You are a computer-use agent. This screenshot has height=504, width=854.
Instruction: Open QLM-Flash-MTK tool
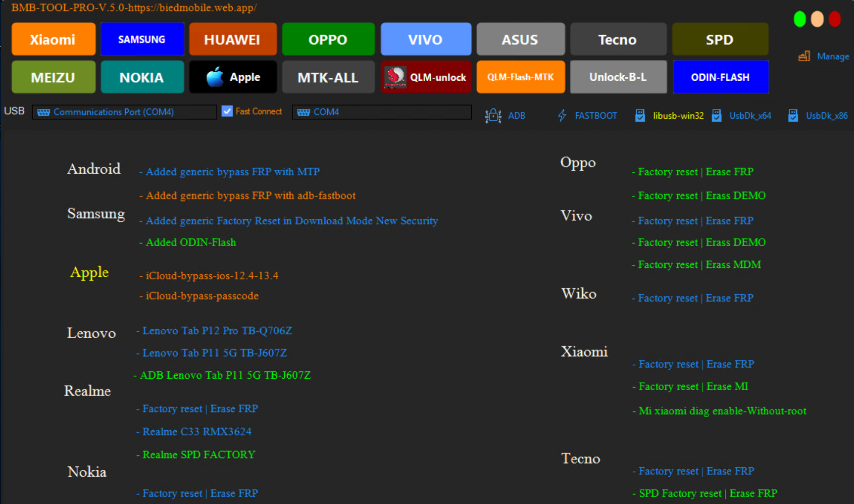520,77
